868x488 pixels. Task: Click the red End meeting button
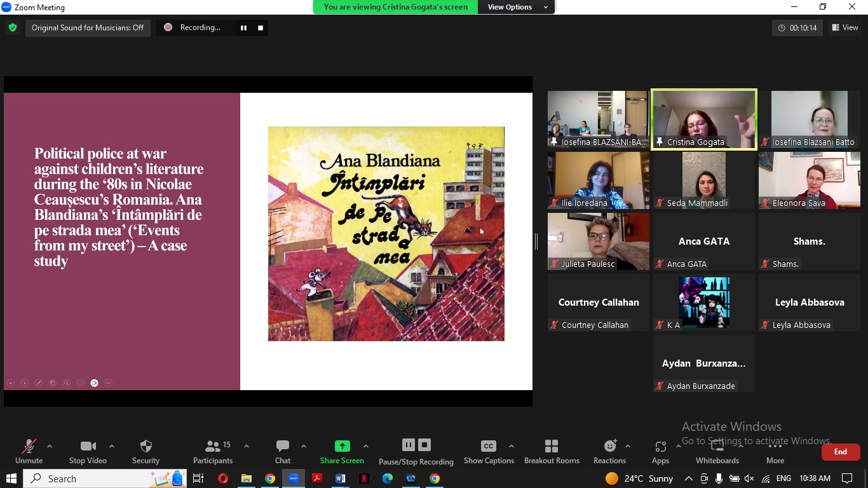click(841, 452)
